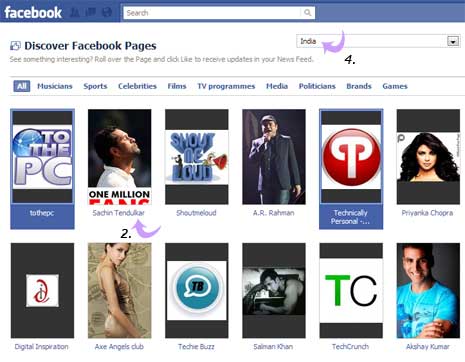This screenshot has width=465, height=362.
Task: Switch to TV programmes tab
Action: [x=226, y=86]
